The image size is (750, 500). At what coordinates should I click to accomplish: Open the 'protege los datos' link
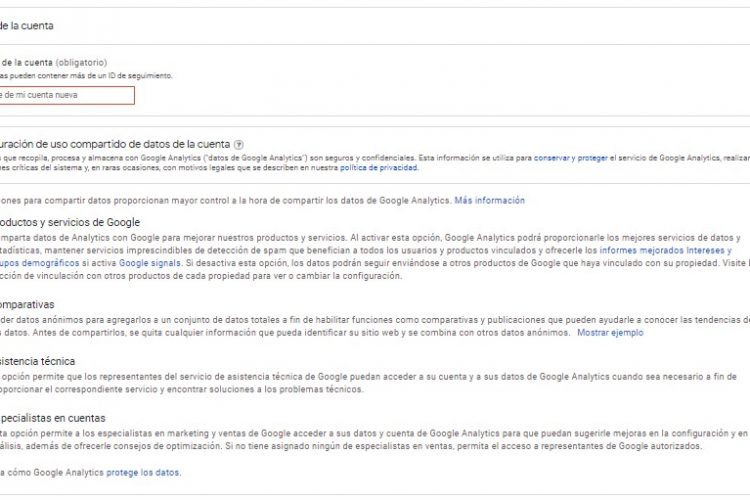click(143, 473)
